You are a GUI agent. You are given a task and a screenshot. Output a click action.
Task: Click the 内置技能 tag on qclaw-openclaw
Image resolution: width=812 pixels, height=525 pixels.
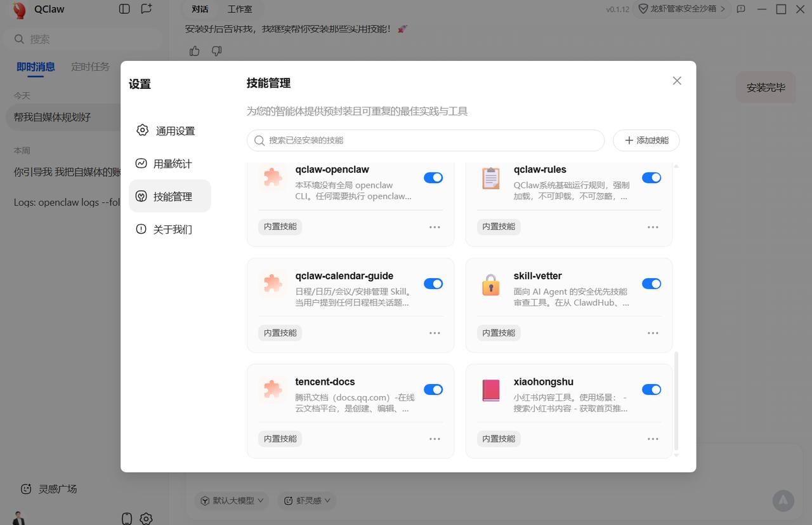coord(280,227)
